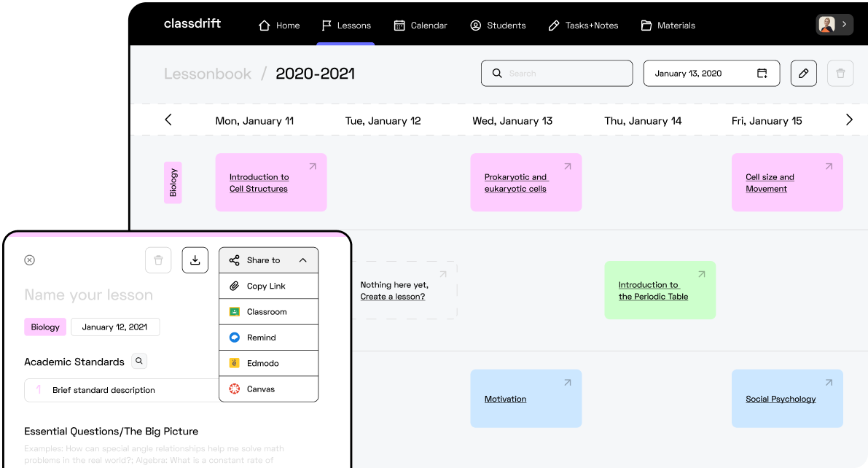Open the Introduction to the Periodic Table link
Image resolution: width=868 pixels, height=468 pixels.
(x=652, y=291)
